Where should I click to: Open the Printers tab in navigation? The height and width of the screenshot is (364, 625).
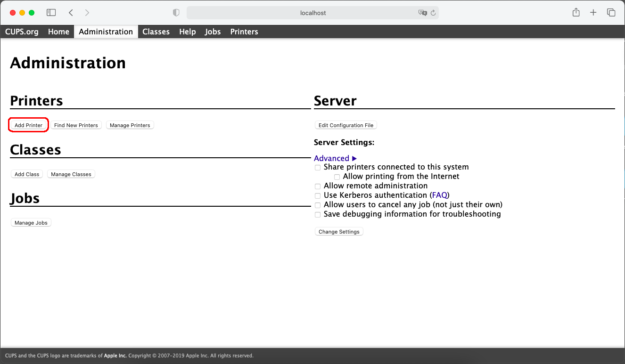(x=244, y=32)
